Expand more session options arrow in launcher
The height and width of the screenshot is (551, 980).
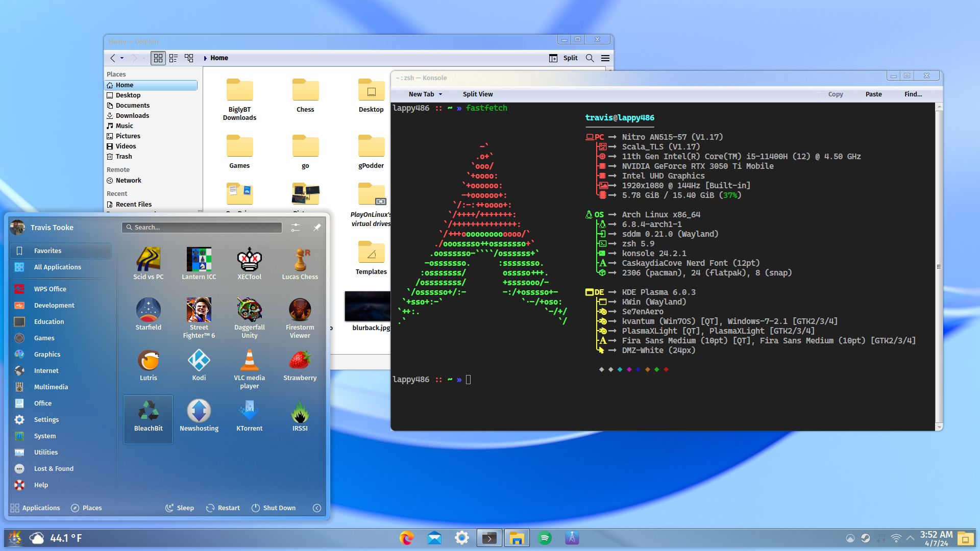pos(317,508)
